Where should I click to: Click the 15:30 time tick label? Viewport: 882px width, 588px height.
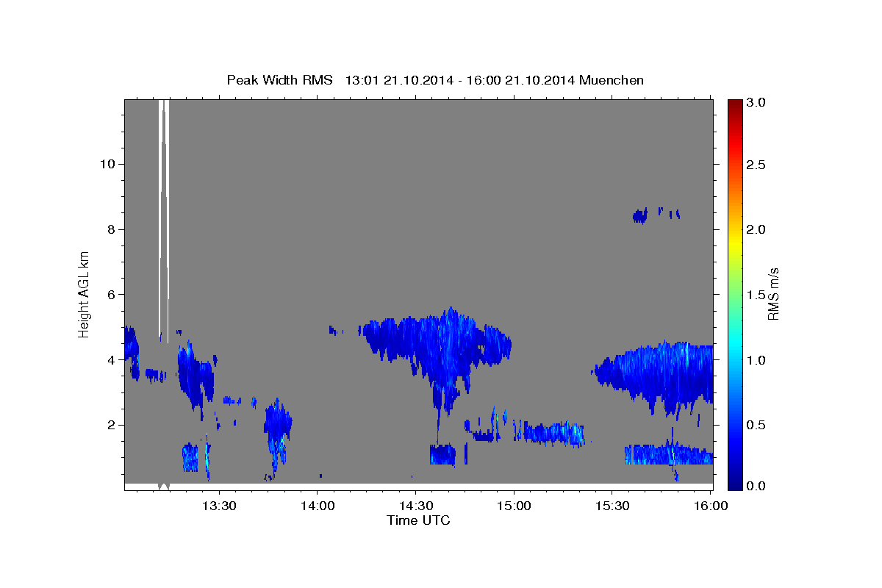612,506
